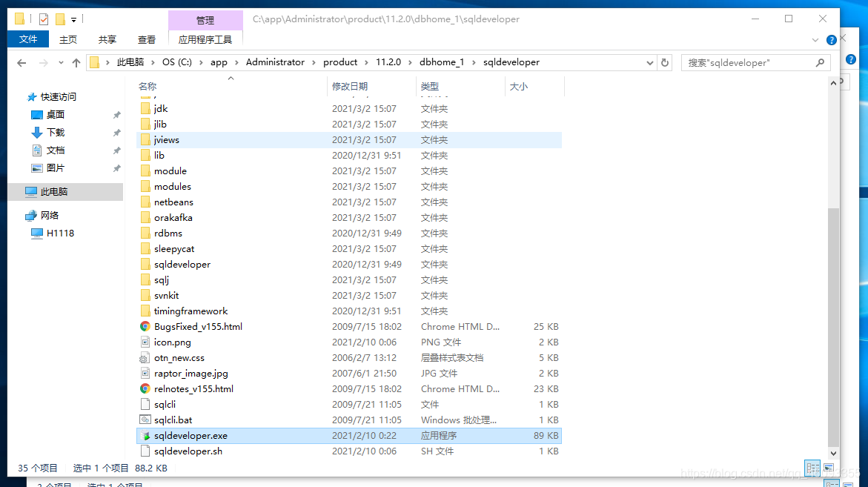Select the sleepycat folder icon
This screenshot has width=868, height=487.
[145, 248]
